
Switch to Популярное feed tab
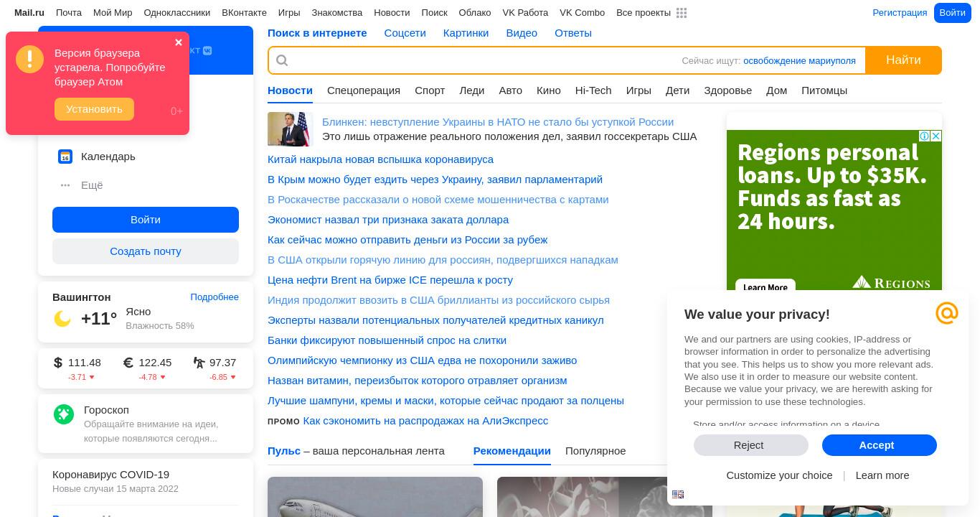595,451
